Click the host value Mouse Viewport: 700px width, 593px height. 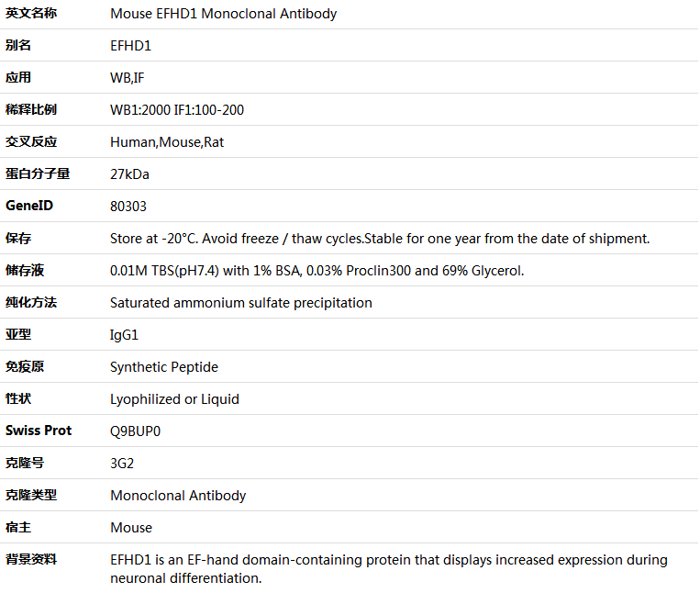[131, 528]
